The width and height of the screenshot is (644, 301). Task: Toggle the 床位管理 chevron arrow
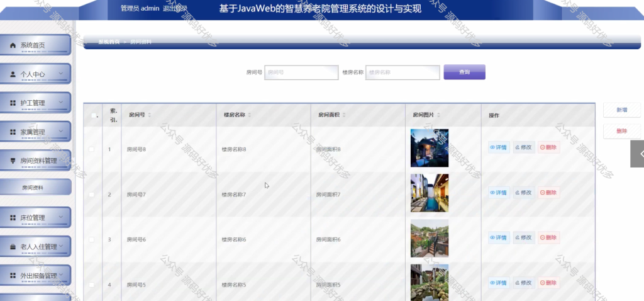click(61, 217)
